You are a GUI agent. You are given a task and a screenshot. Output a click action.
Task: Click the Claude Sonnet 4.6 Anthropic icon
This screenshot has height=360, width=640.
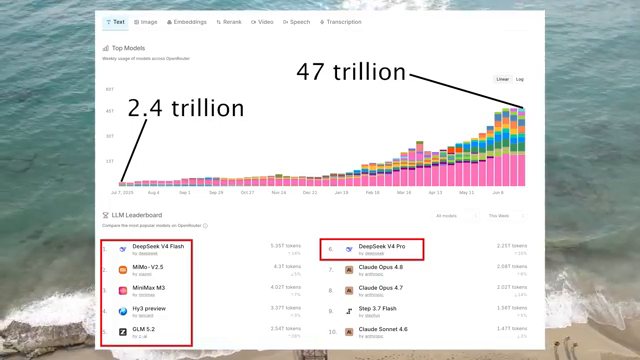349,332
